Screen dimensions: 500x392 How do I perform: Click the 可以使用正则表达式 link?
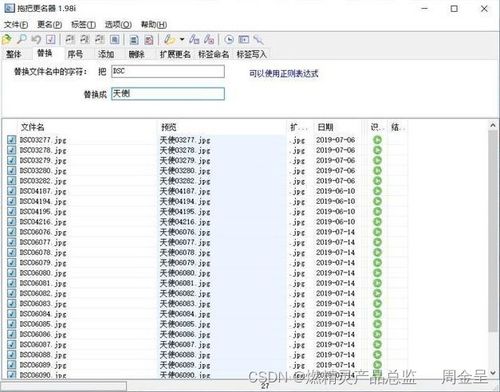coord(284,73)
